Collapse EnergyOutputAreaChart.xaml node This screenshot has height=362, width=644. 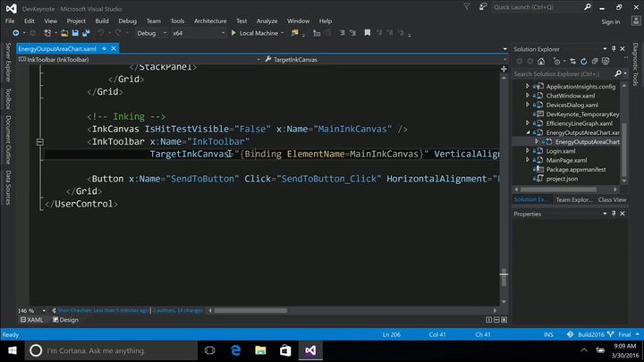pyautogui.click(x=528, y=132)
